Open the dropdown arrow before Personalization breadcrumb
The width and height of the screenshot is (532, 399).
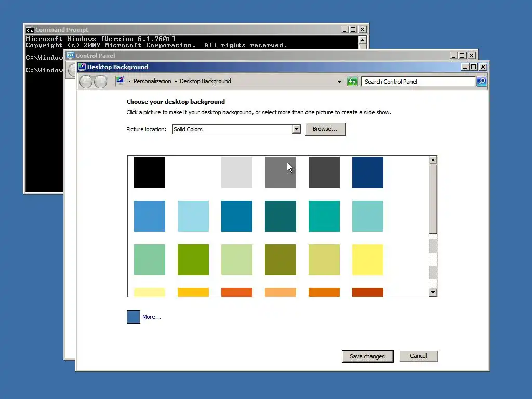pos(129,82)
